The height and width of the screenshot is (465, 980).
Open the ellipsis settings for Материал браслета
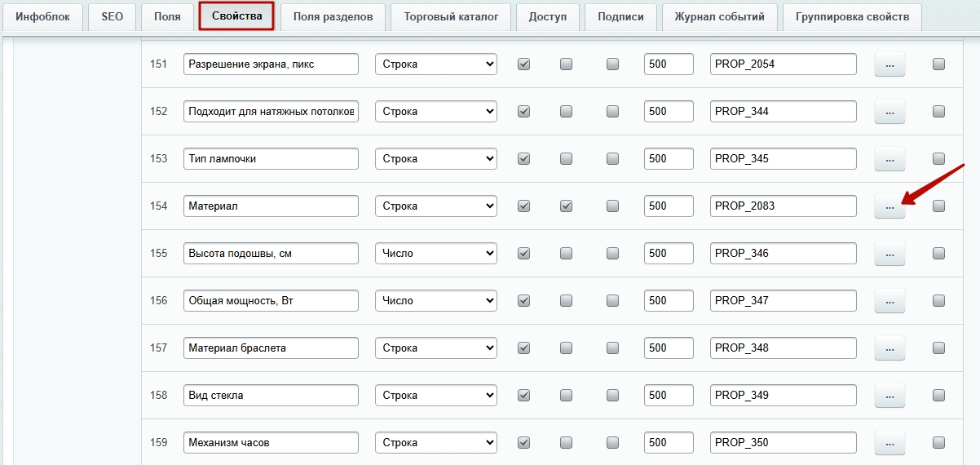(x=890, y=348)
